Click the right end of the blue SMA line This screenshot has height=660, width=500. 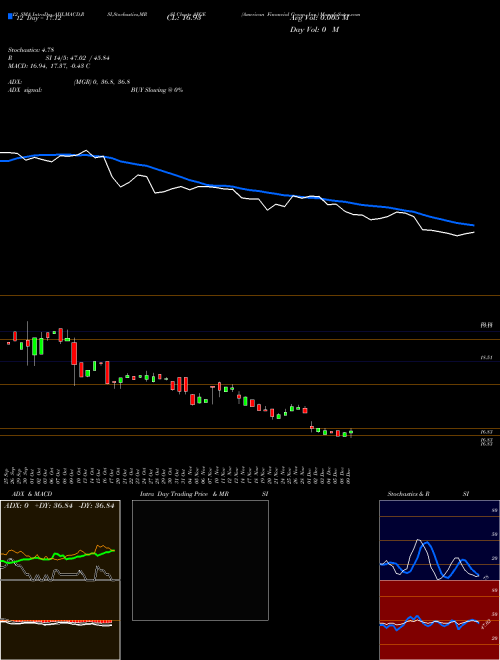point(473,225)
